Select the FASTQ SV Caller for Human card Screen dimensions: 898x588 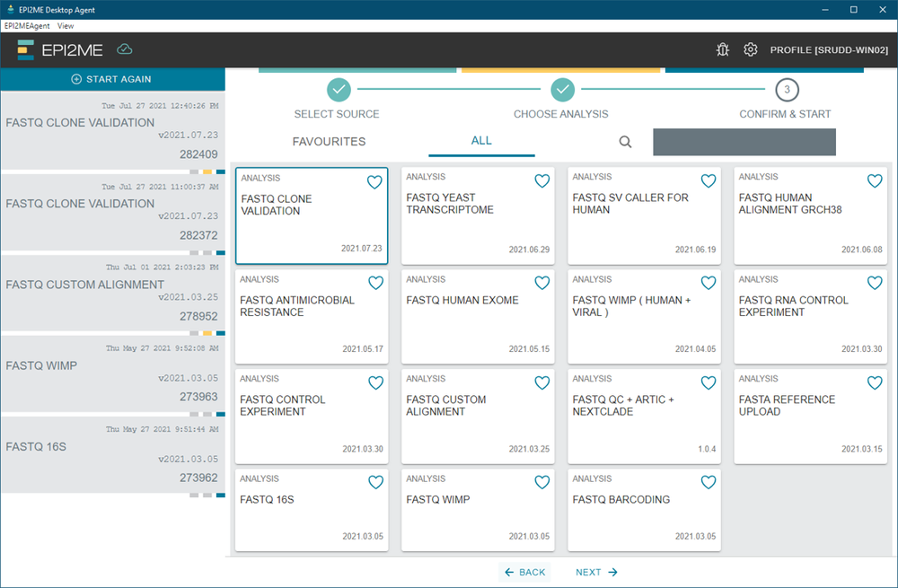click(644, 215)
